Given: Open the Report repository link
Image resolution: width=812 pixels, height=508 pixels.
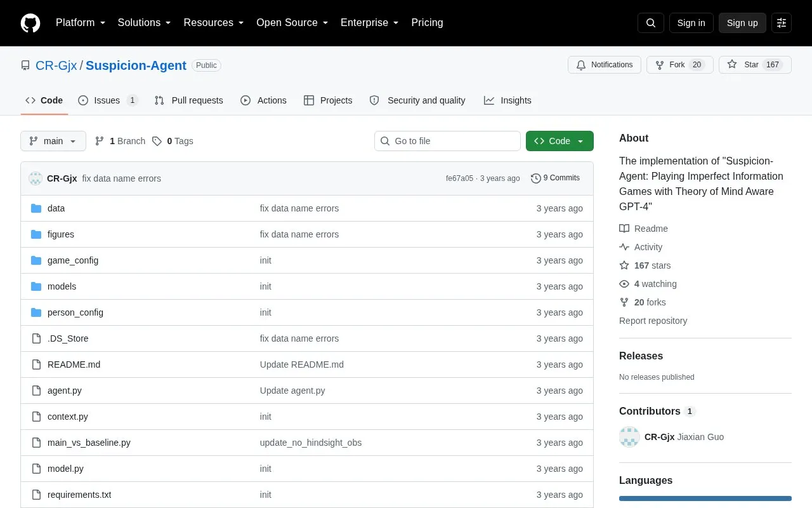Looking at the screenshot, I should [653, 321].
